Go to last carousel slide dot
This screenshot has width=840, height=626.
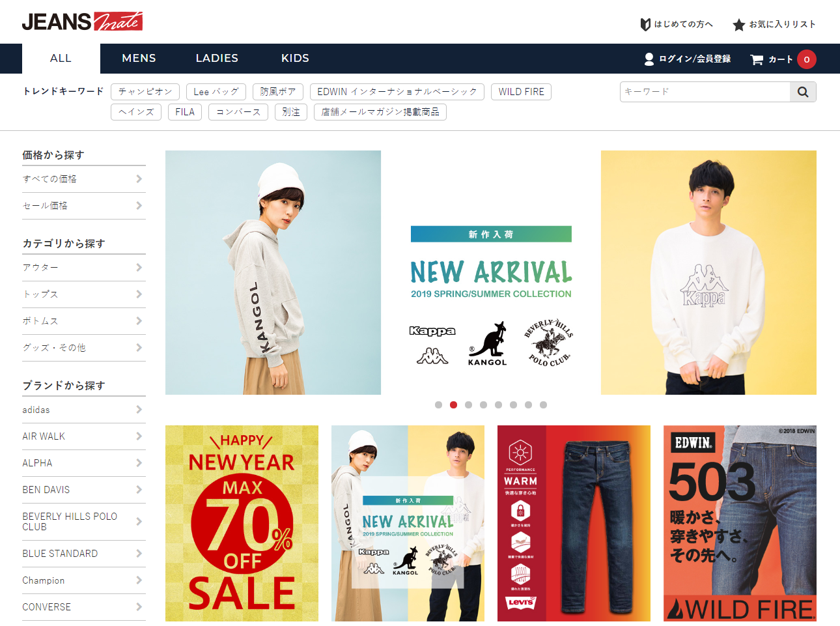(x=543, y=405)
